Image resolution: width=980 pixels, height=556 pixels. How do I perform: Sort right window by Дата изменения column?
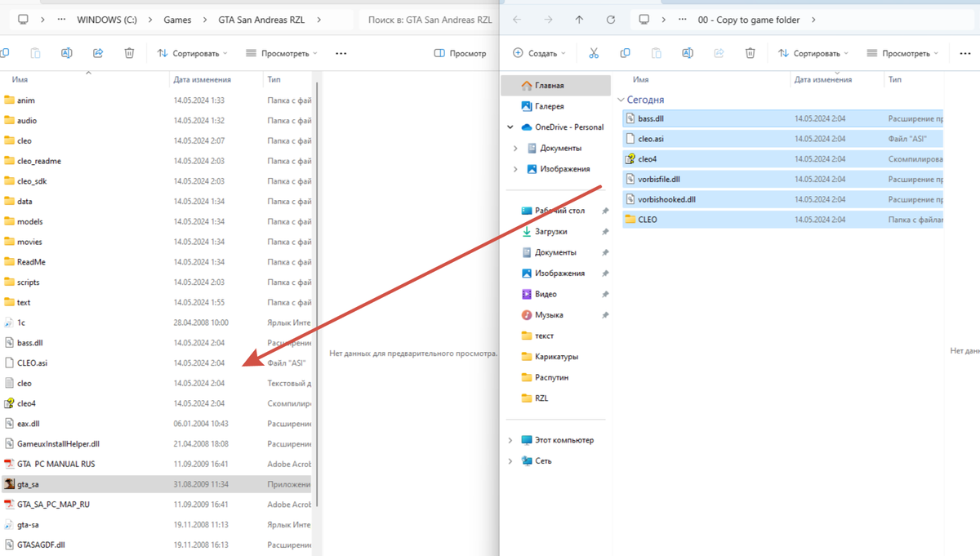coord(823,80)
